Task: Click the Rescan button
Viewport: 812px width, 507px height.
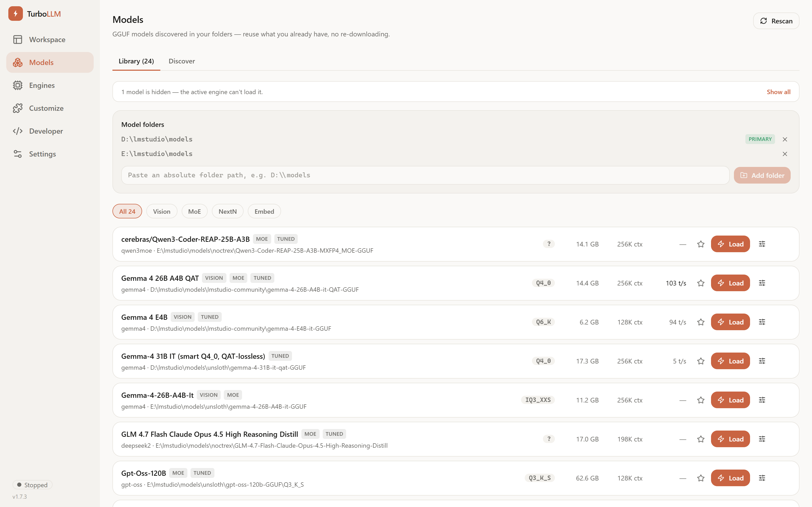Action: [x=776, y=21]
